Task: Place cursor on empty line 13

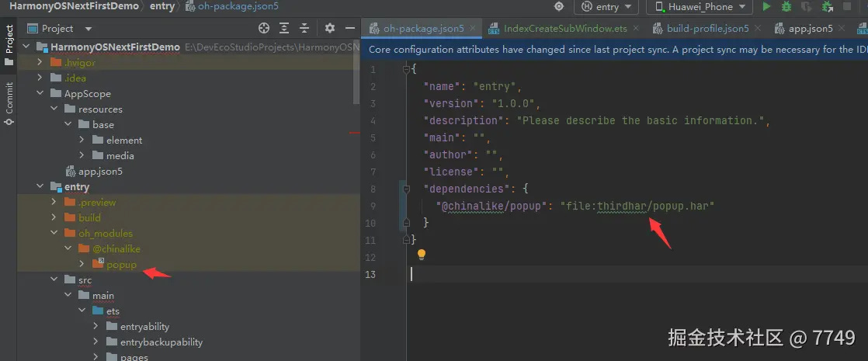Action: coord(637,274)
